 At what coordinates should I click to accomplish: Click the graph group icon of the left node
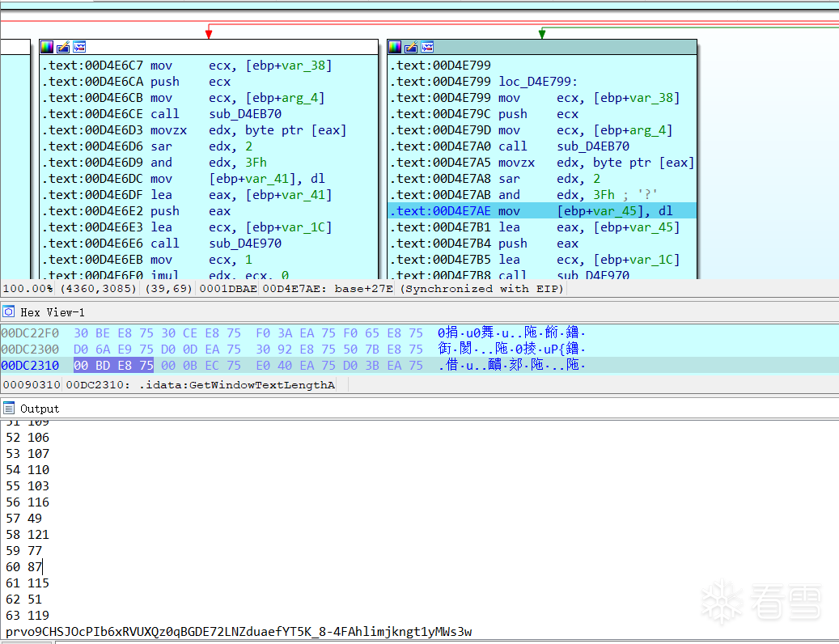79,47
